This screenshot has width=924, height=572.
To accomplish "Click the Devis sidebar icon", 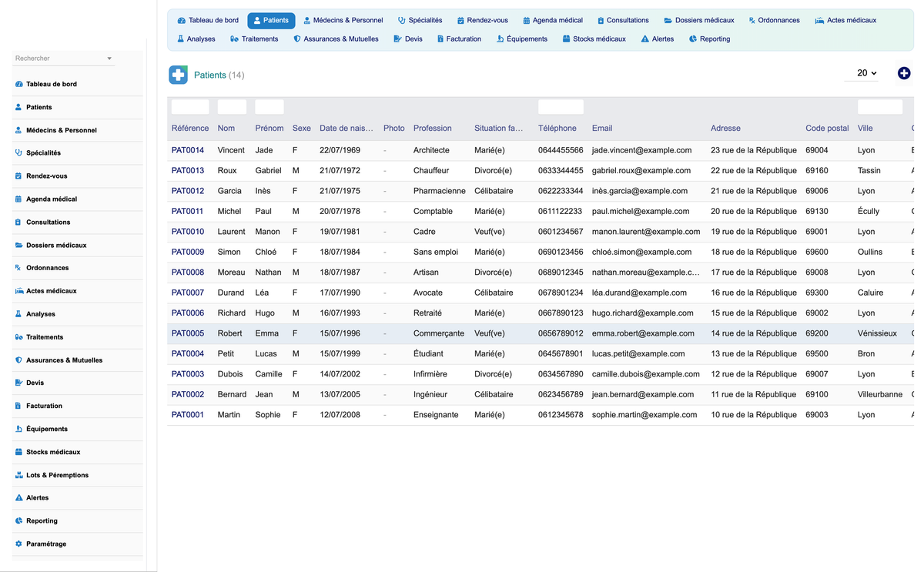I will (x=18, y=383).
